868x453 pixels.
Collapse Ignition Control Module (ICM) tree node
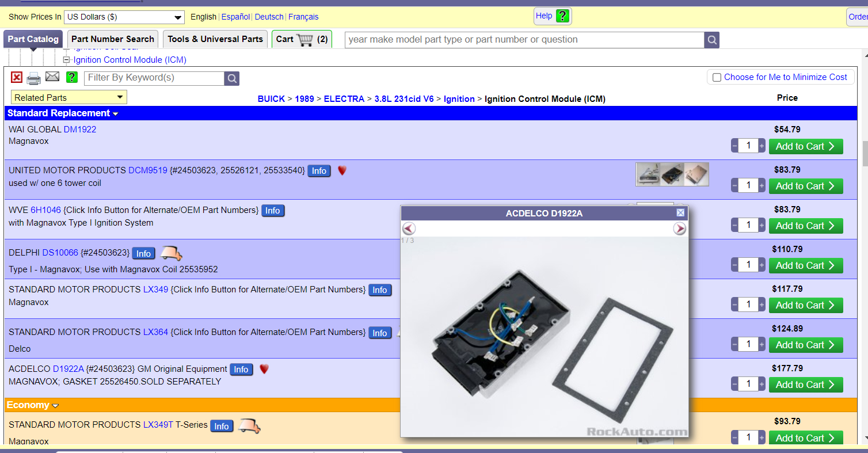coord(66,60)
